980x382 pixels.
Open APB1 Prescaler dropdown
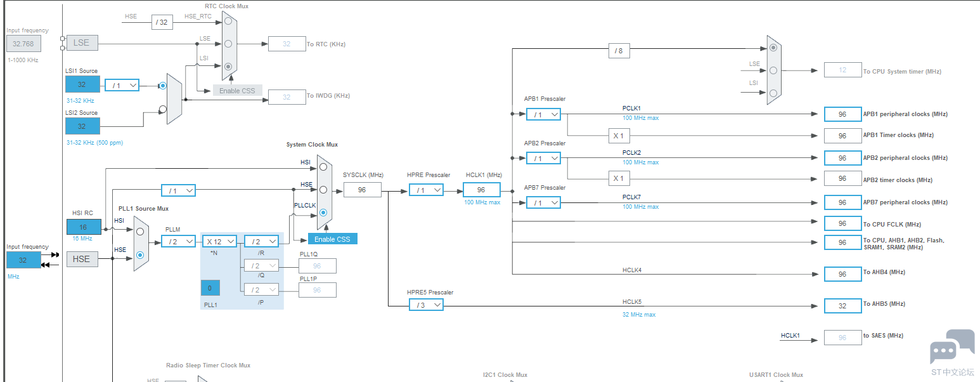coord(543,114)
